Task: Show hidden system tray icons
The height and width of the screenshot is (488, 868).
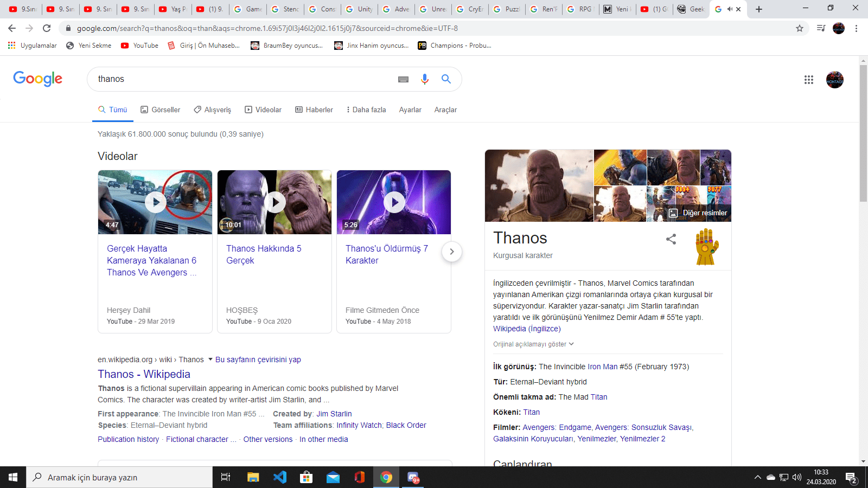Action: point(758,477)
